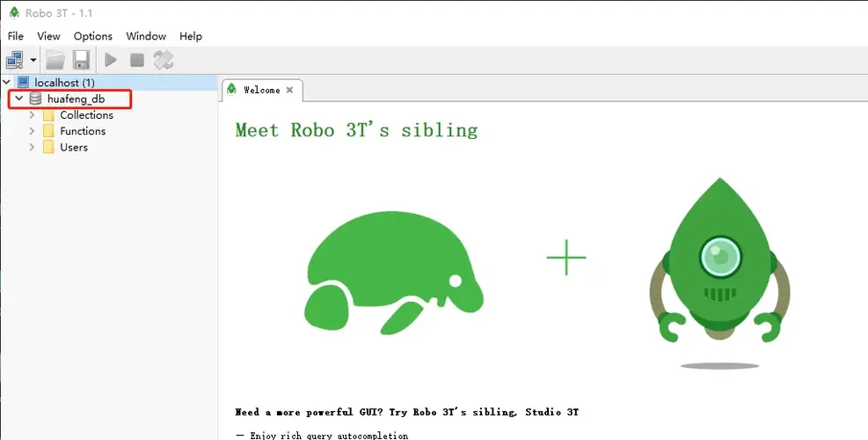
Task: Click the "Need a more powerful GUI?" text
Action: (308, 412)
